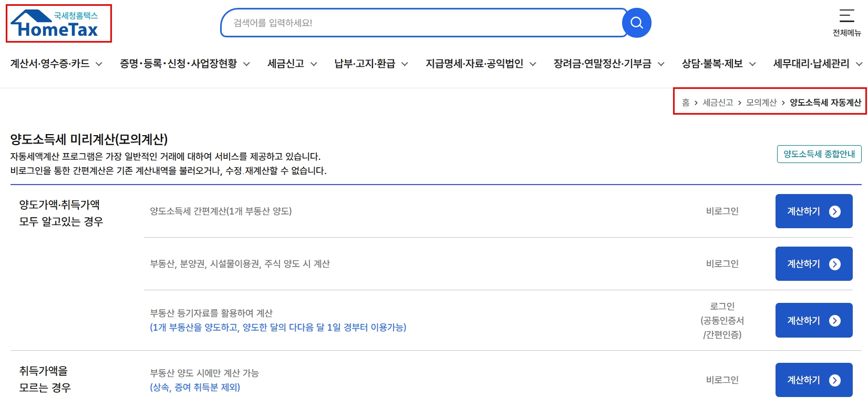
Task: Open the 전체메뉴 hamburger icon
Action: pos(847,16)
